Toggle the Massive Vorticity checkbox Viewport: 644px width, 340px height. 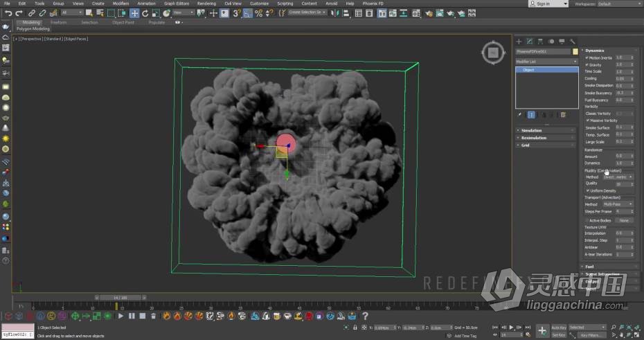coord(588,120)
